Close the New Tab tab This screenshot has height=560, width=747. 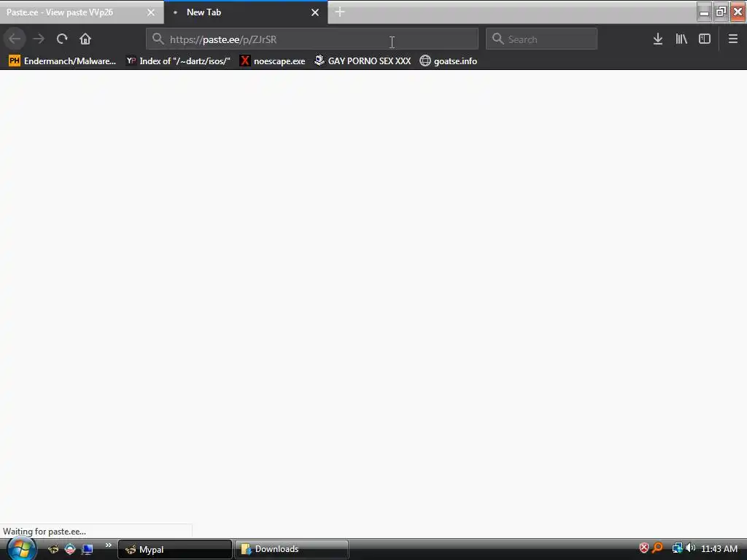[x=315, y=12]
